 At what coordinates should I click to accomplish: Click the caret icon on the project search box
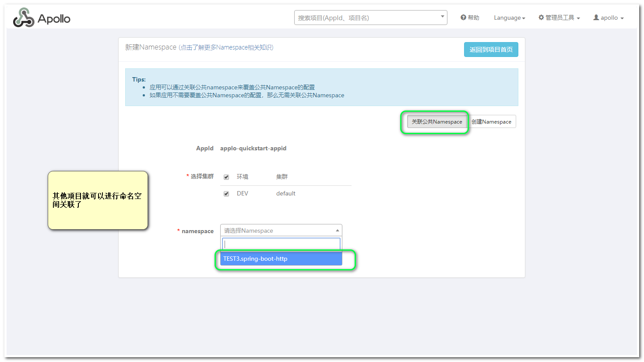click(x=442, y=17)
